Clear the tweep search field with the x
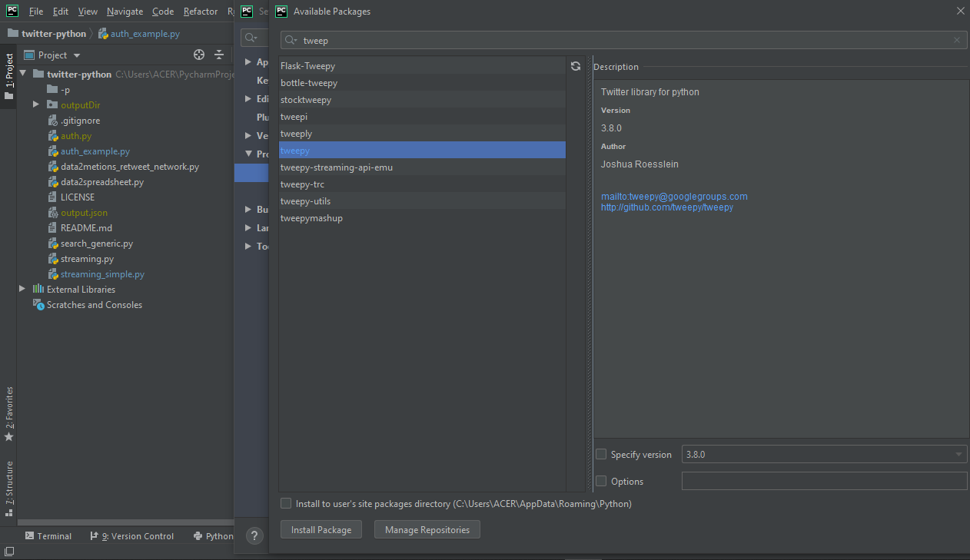970x560 pixels. click(x=957, y=40)
